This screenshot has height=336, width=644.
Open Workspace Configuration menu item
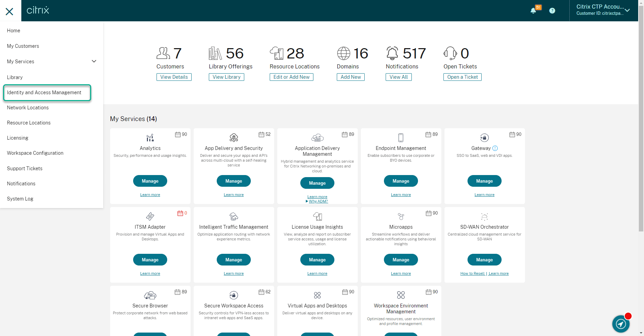coord(35,153)
